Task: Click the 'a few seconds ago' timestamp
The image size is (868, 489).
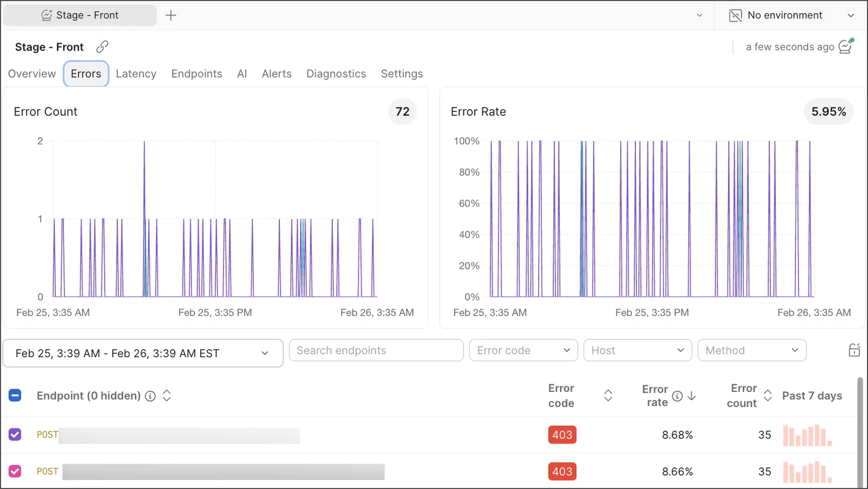Action: (x=790, y=47)
